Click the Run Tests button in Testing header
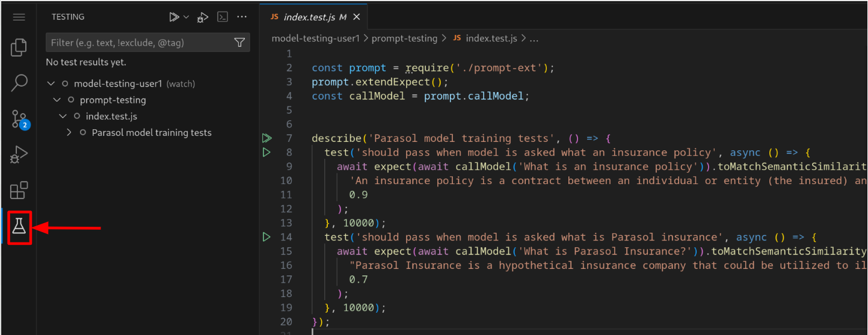 [174, 17]
